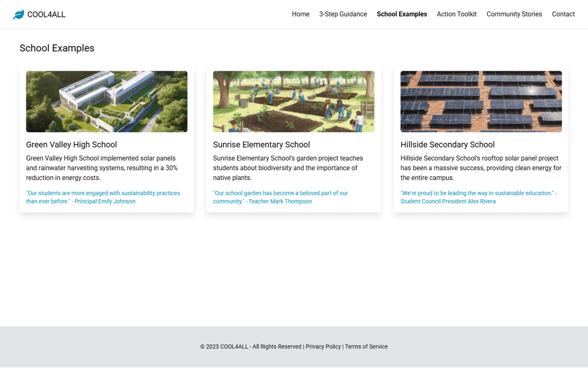
Task: Select the Green Valley High School title
Action: (71, 145)
